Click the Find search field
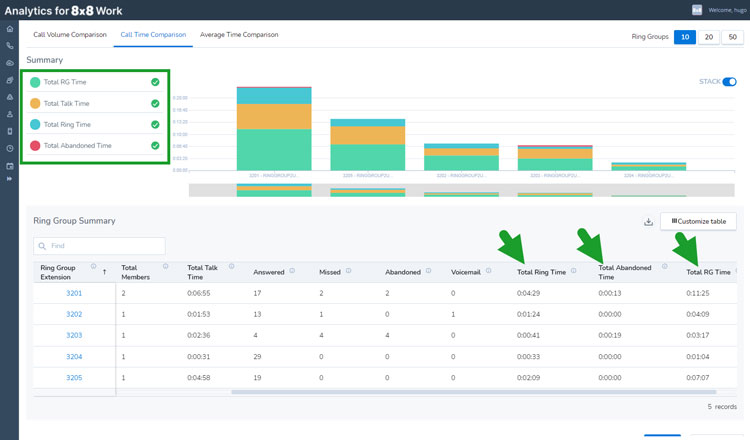750x440 pixels. (x=100, y=245)
